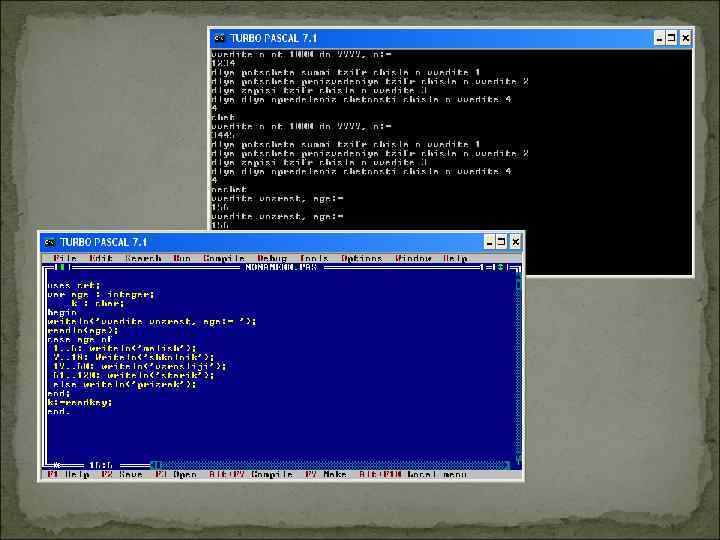Viewport: 720px width, 540px height.
Task: Click the Writeln('shkolnik') case line
Action: point(134,357)
